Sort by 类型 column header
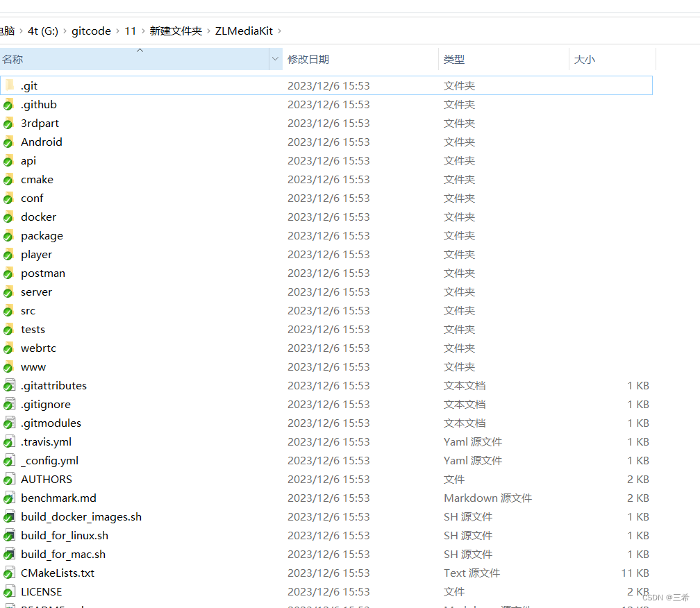The height and width of the screenshot is (608, 700). (x=504, y=59)
